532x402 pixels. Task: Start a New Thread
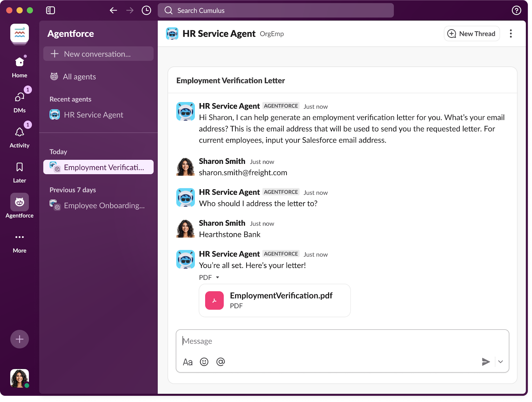(x=472, y=33)
